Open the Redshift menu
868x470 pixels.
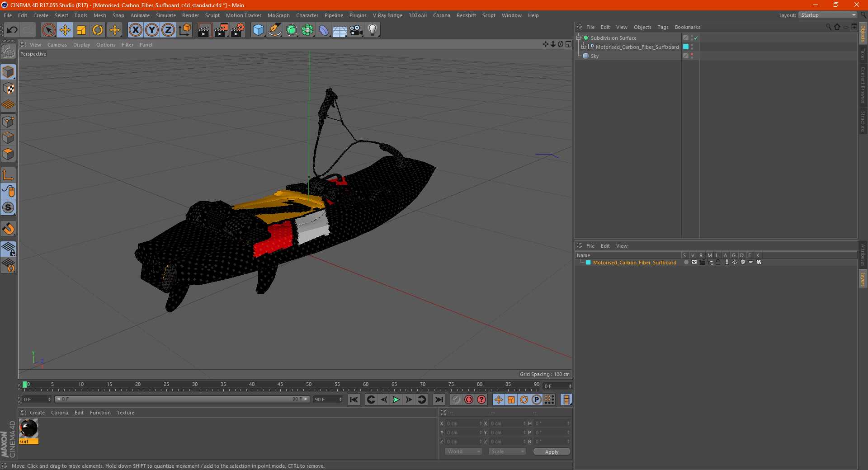click(466, 15)
